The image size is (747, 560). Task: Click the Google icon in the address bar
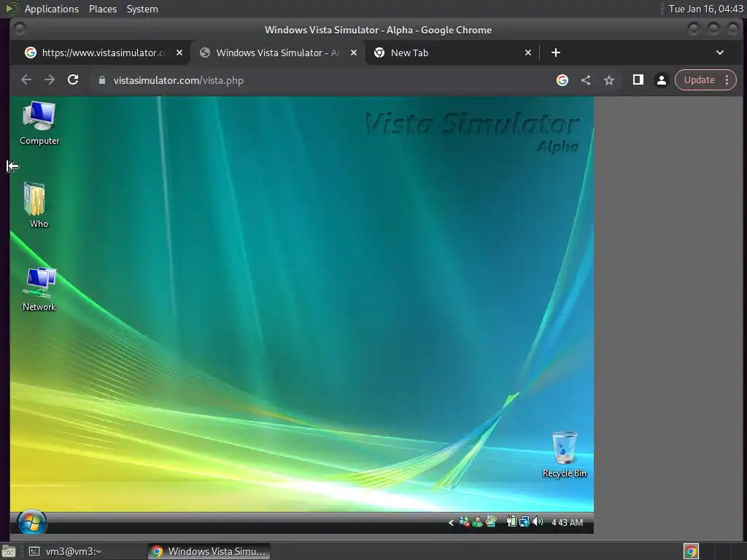562,80
